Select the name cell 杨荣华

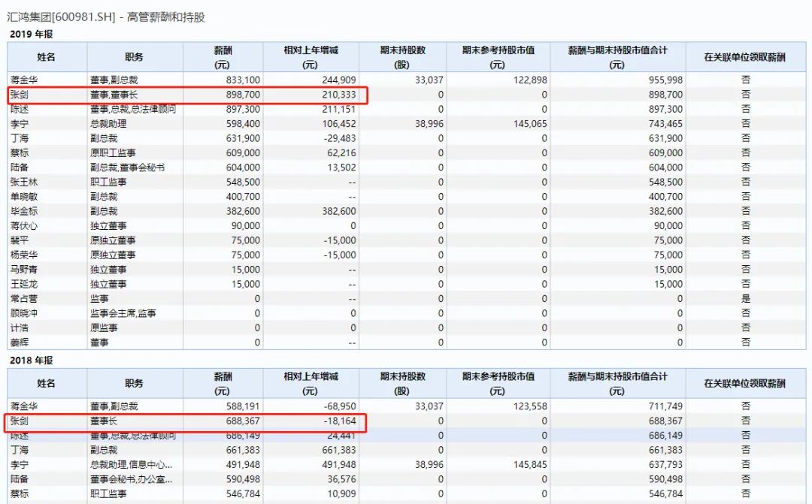(x=24, y=255)
